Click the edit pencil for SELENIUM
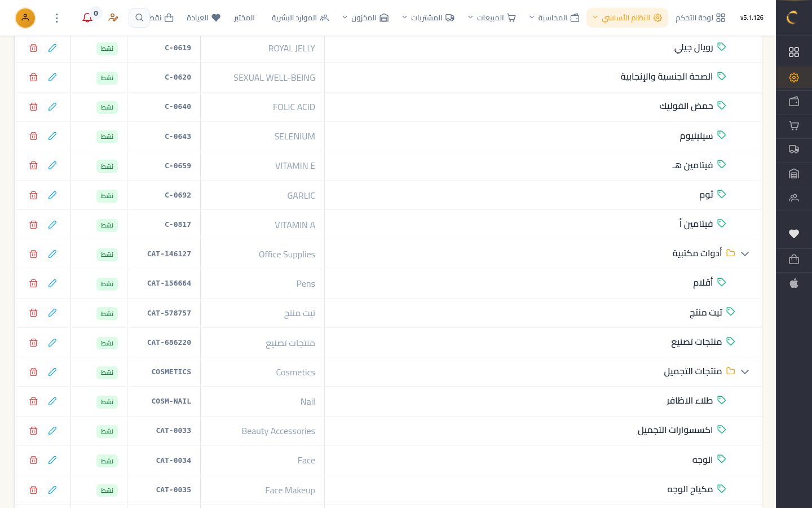The width and height of the screenshot is (812, 508). (52, 136)
